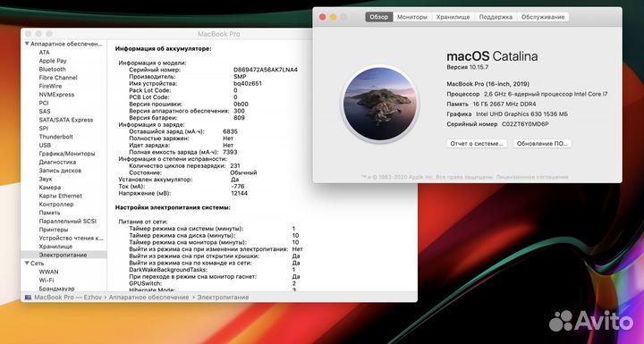Collapse the Сеть tree section

click(x=27, y=263)
